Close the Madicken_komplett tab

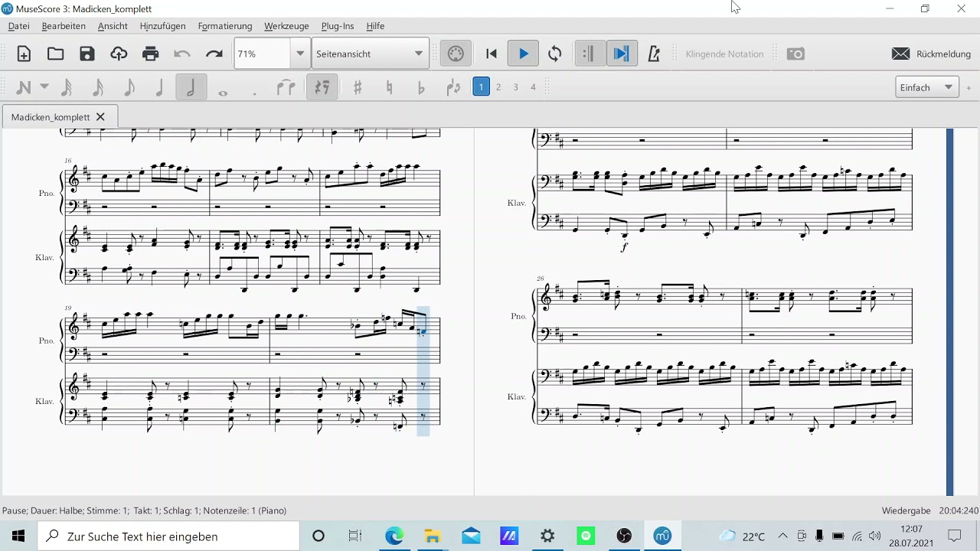point(100,117)
